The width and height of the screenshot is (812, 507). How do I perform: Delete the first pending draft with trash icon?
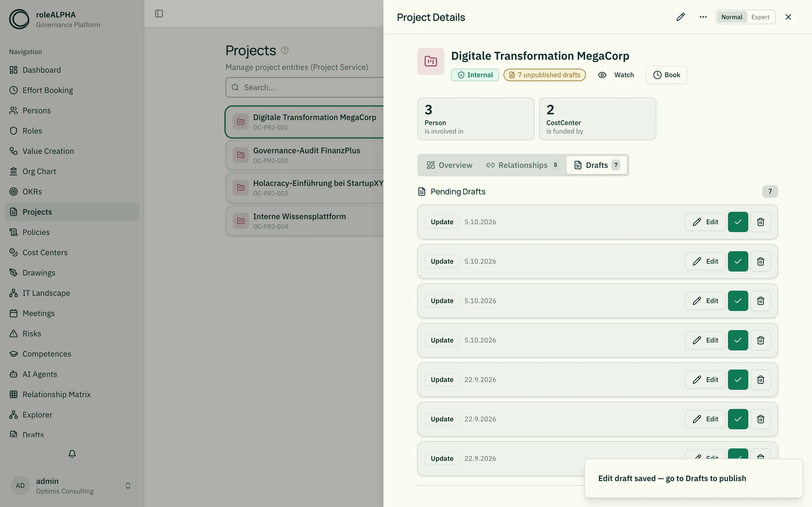[760, 222]
